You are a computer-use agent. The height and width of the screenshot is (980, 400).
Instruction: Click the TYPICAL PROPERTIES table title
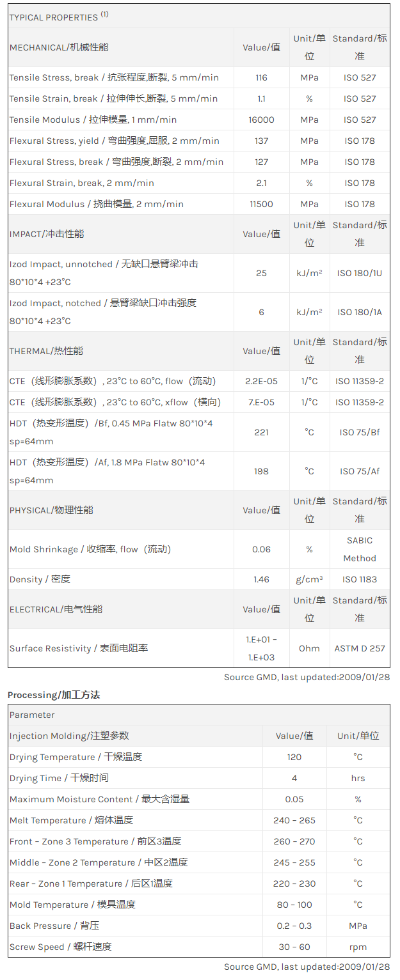(54, 17)
